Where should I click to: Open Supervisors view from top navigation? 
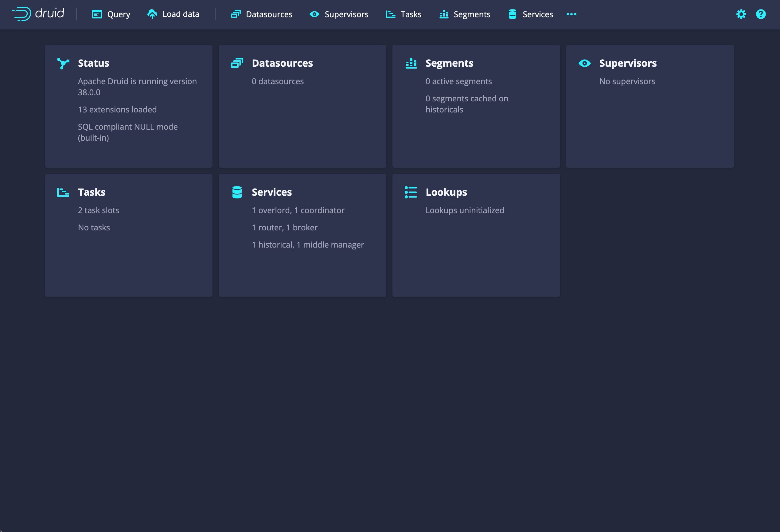(x=339, y=14)
